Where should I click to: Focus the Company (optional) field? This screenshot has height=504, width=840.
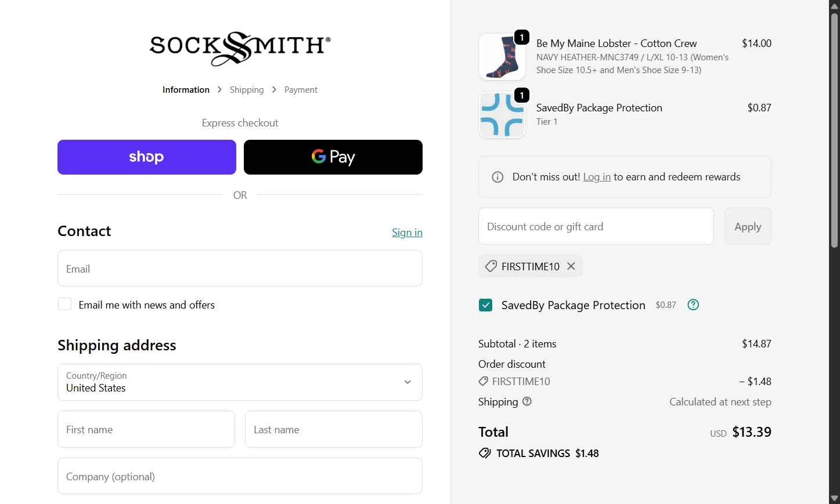coord(240,476)
